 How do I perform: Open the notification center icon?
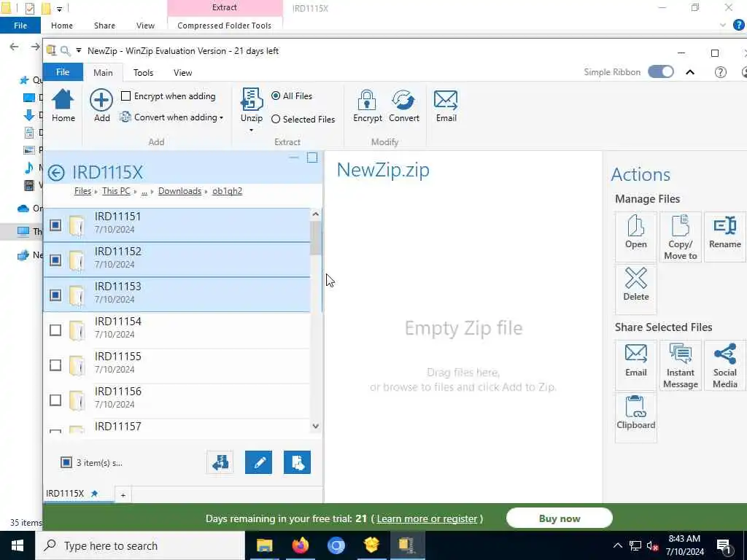[724, 545]
